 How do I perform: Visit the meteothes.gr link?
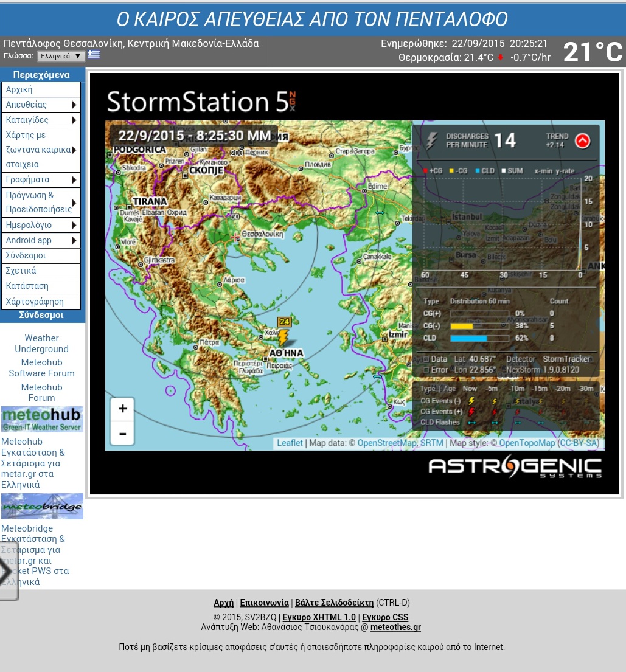[396, 627]
